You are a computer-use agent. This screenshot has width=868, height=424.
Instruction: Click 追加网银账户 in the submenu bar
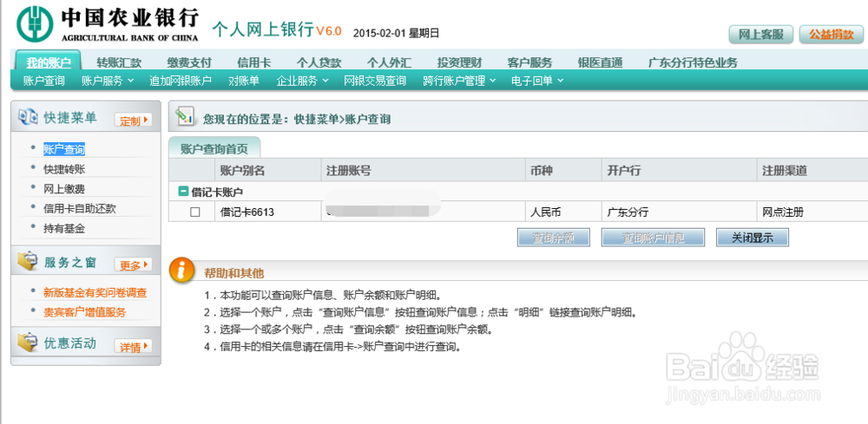(181, 81)
